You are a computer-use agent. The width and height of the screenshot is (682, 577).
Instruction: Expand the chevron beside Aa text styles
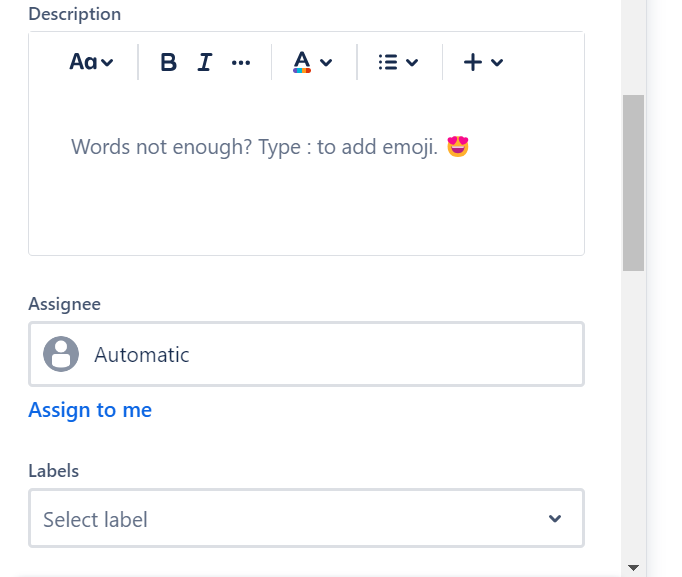[x=108, y=62]
